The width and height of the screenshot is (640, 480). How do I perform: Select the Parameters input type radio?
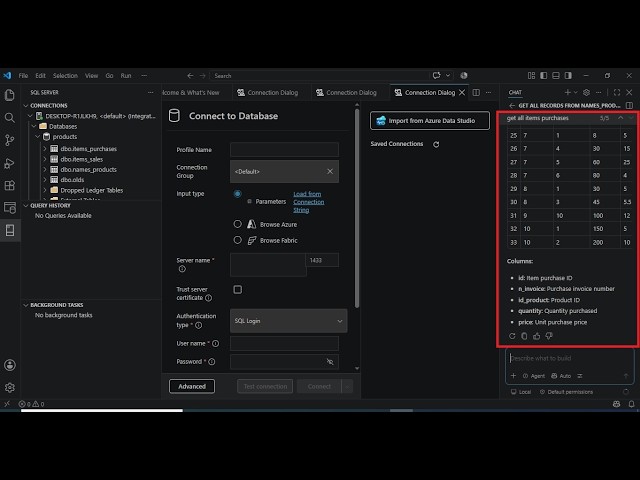click(237, 194)
